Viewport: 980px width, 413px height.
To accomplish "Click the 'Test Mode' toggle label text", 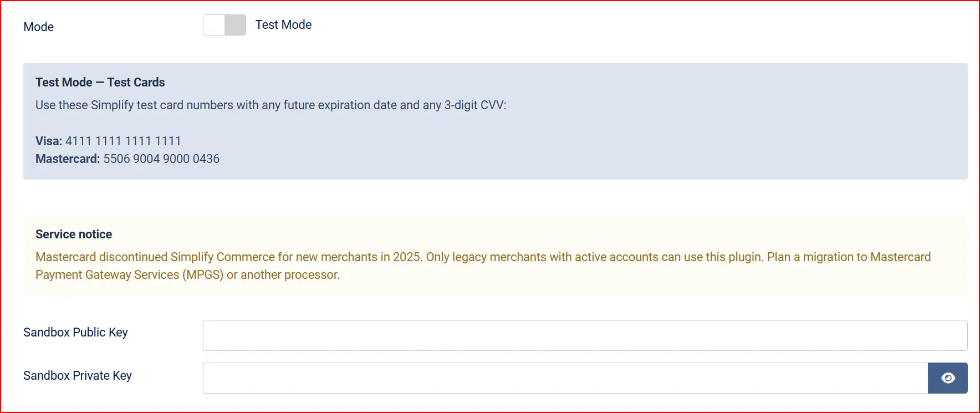I will (x=283, y=24).
